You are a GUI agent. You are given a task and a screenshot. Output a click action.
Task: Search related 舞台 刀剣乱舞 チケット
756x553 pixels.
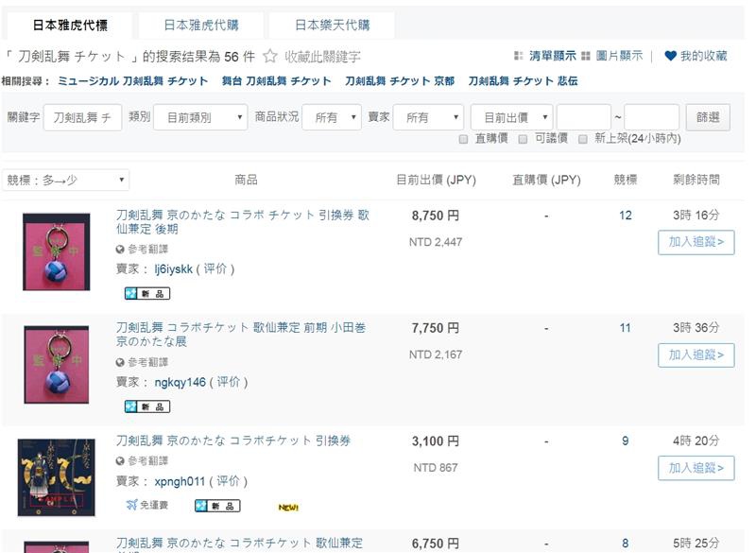coord(276,81)
